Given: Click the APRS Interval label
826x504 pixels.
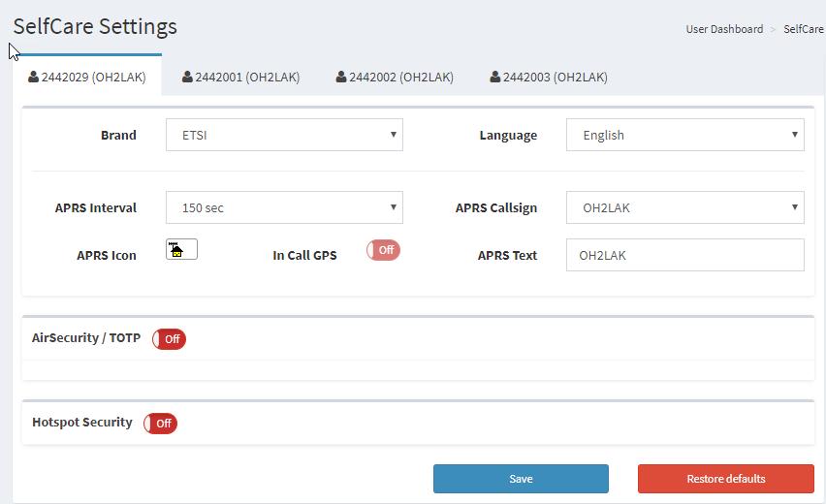Looking at the screenshot, I should pyautogui.click(x=96, y=208).
